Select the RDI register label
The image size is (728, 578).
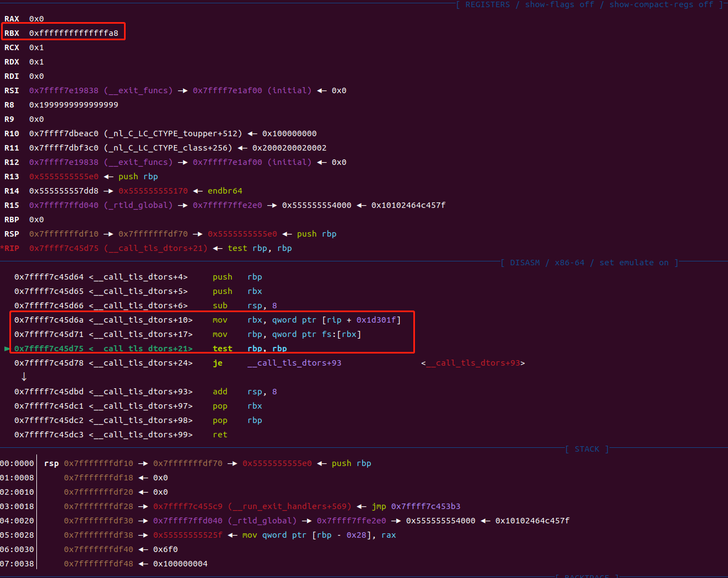(12, 76)
